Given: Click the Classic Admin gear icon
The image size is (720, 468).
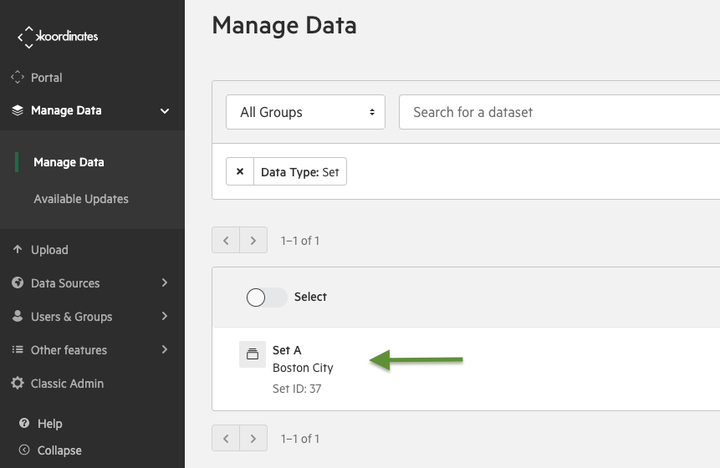Looking at the screenshot, I should pos(17,383).
